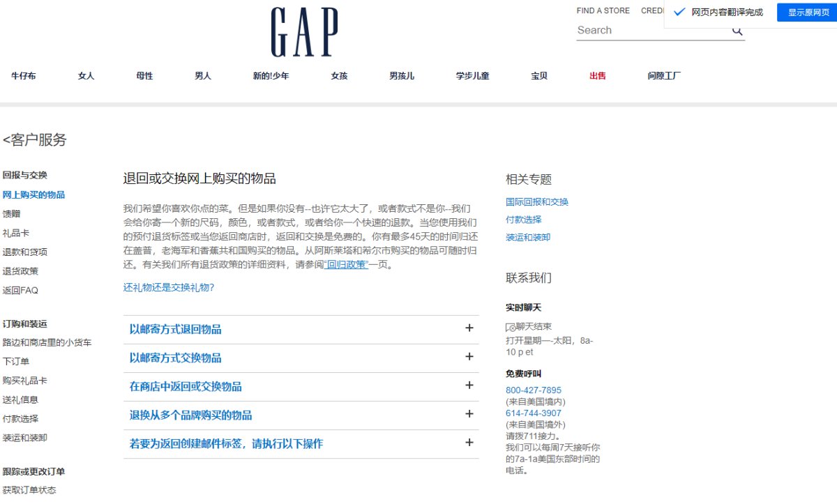Image resolution: width=837 pixels, height=504 pixels.
Task: Click the 订购和装运 sidebar heading
Action: click(x=24, y=323)
